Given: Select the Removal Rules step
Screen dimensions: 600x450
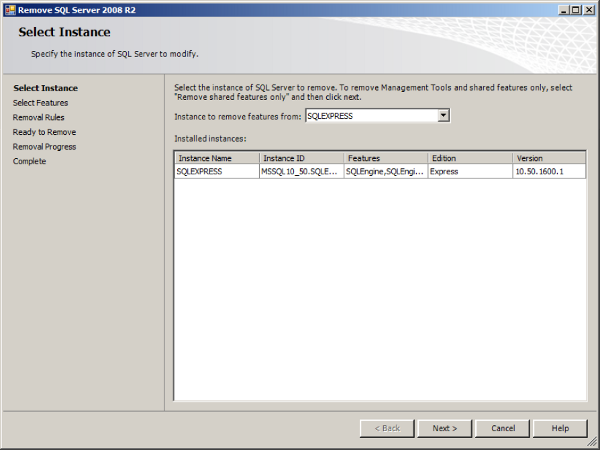Looking at the screenshot, I should pyautogui.click(x=38, y=117).
